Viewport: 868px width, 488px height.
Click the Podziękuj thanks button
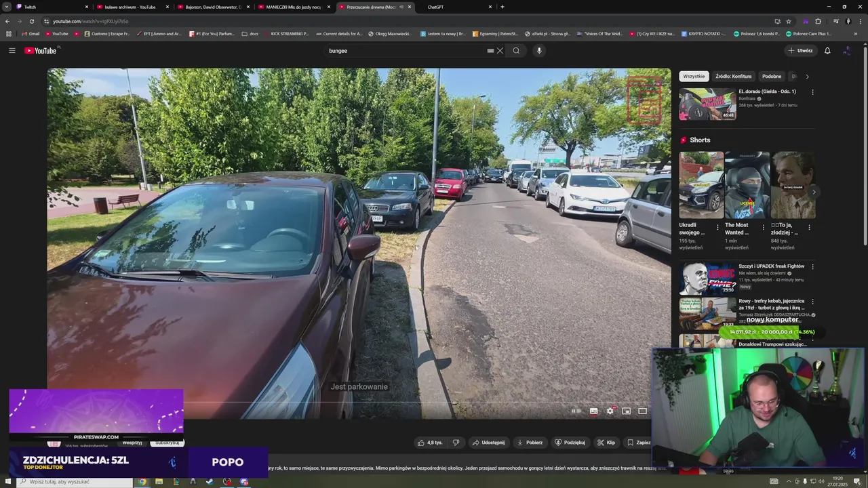tap(570, 443)
